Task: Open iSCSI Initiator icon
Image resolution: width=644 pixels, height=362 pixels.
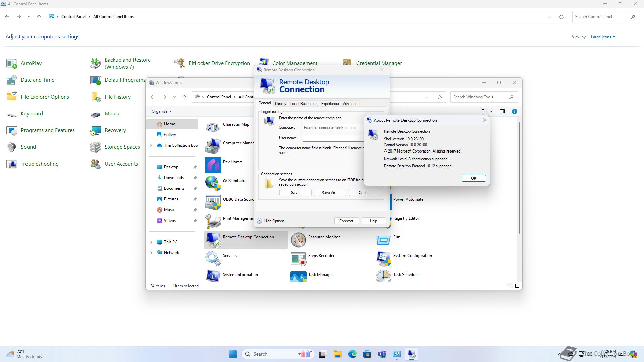Action: pyautogui.click(x=213, y=183)
